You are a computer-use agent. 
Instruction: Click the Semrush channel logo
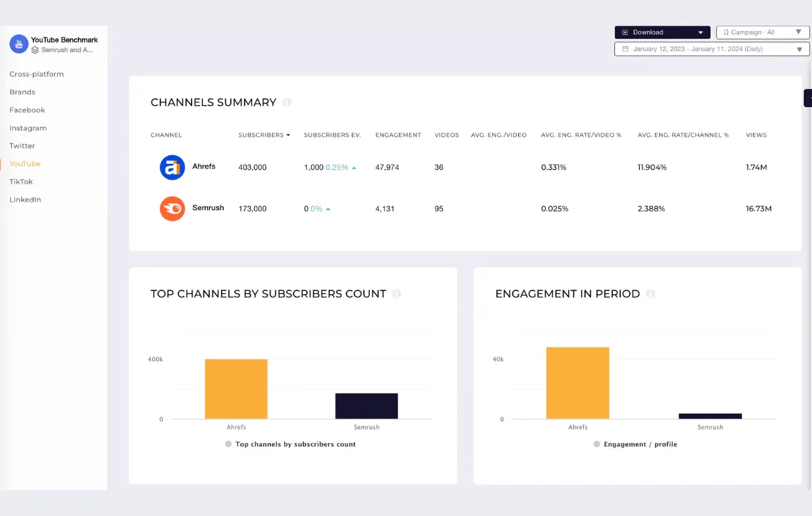172,209
